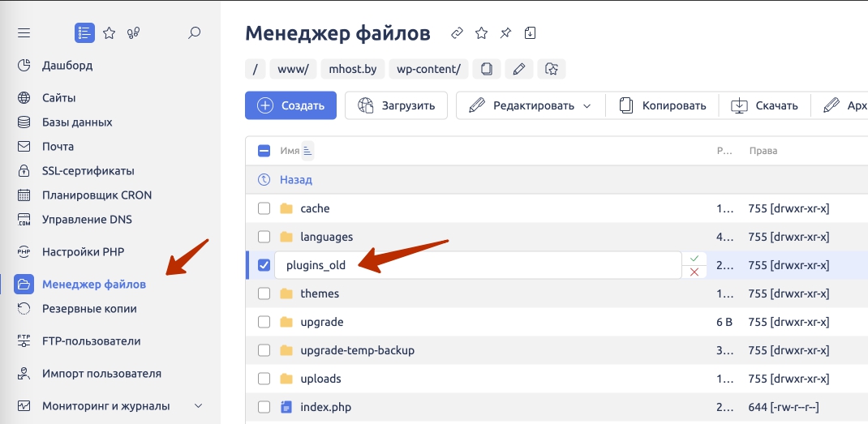Open Почта in sidebar
Viewport: 868px width, 424px height.
click(x=58, y=147)
